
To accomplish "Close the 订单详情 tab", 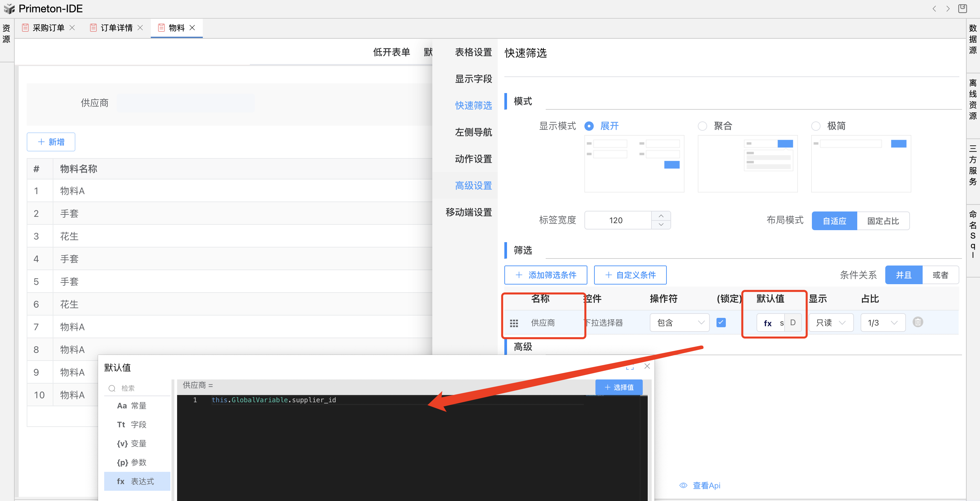I will (140, 27).
